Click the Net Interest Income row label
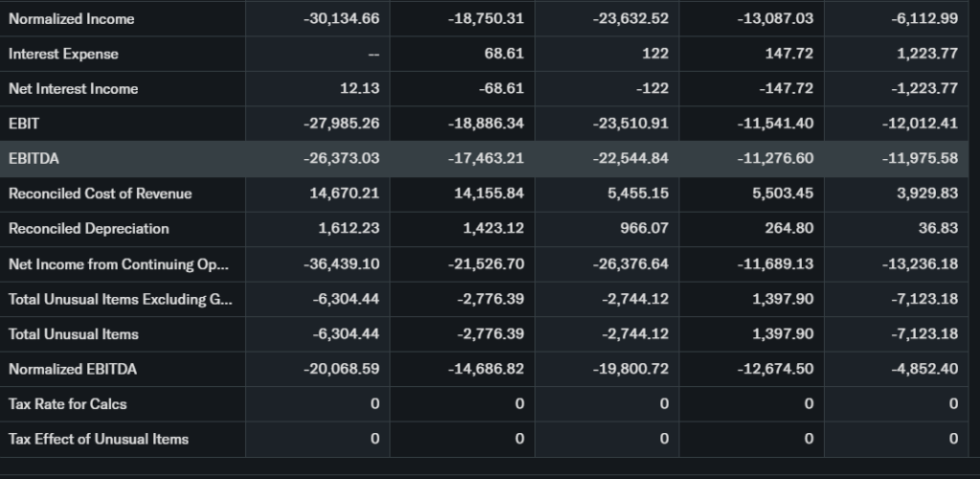980x479 pixels. (x=74, y=89)
